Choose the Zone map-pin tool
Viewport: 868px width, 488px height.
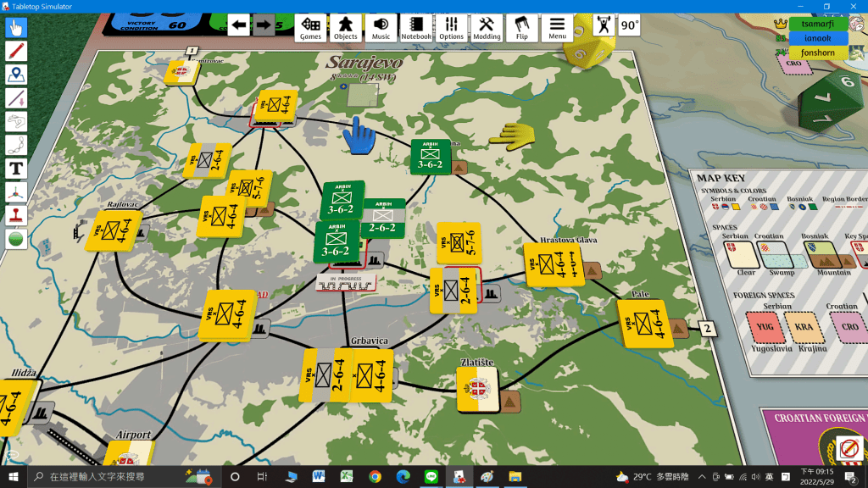click(x=15, y=75)
